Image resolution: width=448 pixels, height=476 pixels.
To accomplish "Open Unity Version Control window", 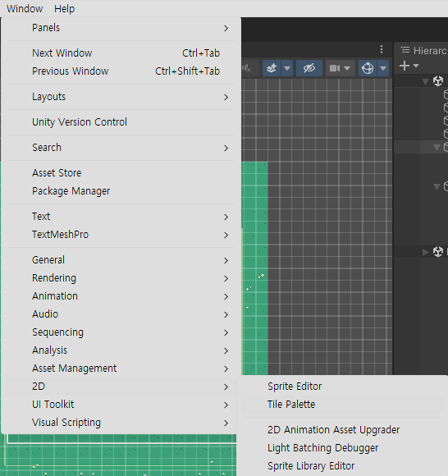I will point(121,122).
